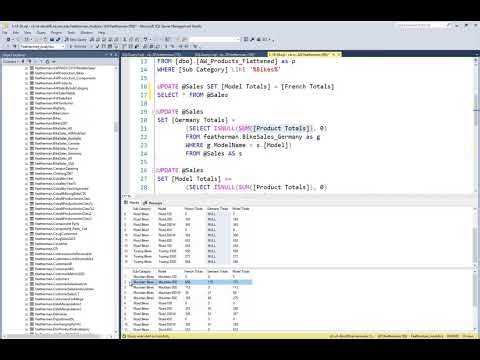The height and width of the screenshot is (360, 480).
Task: Switch to the first query document tab
Action: 152,54
